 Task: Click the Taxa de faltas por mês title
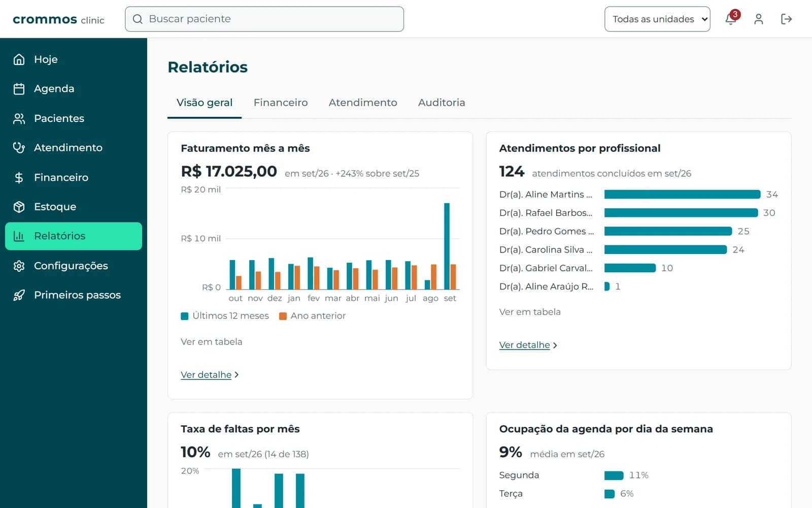pyautogui.click(x=240, y=429)
